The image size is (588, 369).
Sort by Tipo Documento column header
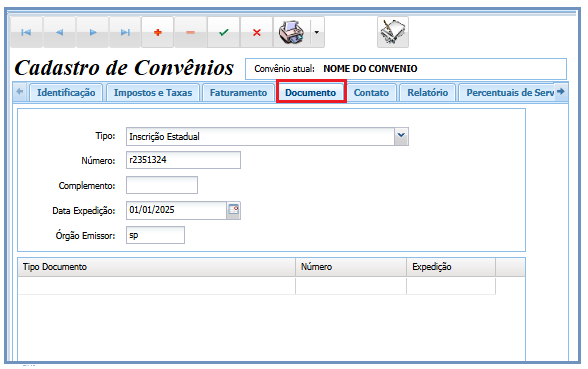[156, 267]
